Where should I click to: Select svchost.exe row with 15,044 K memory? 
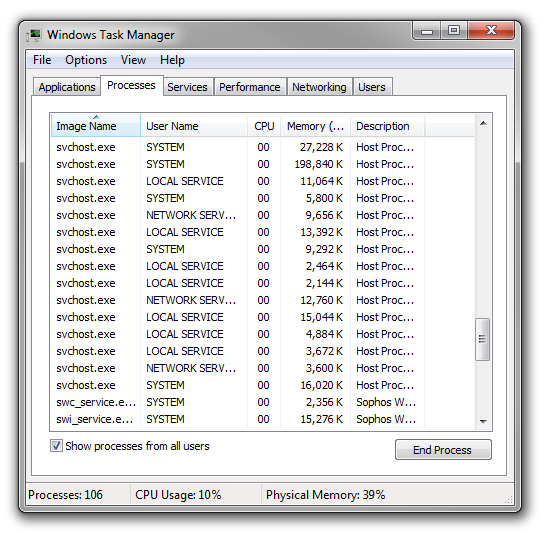[x=262, y=317]
